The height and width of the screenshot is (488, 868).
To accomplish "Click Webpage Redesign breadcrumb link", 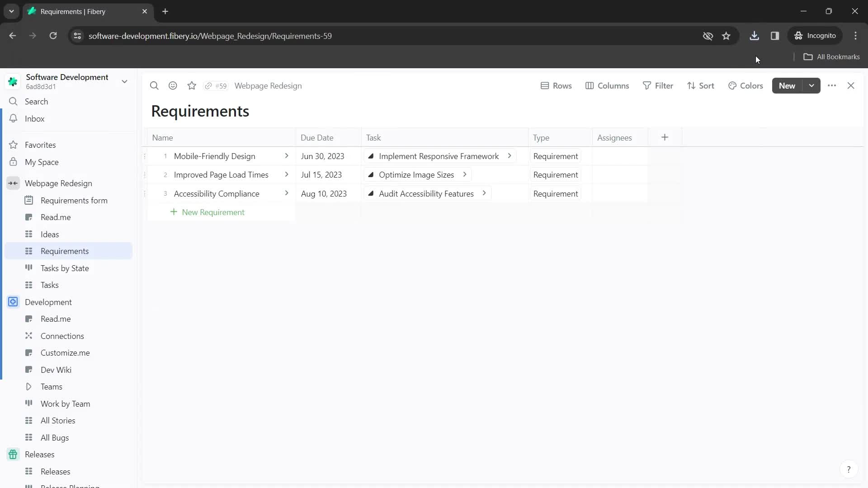I will (x=268, y=86).
